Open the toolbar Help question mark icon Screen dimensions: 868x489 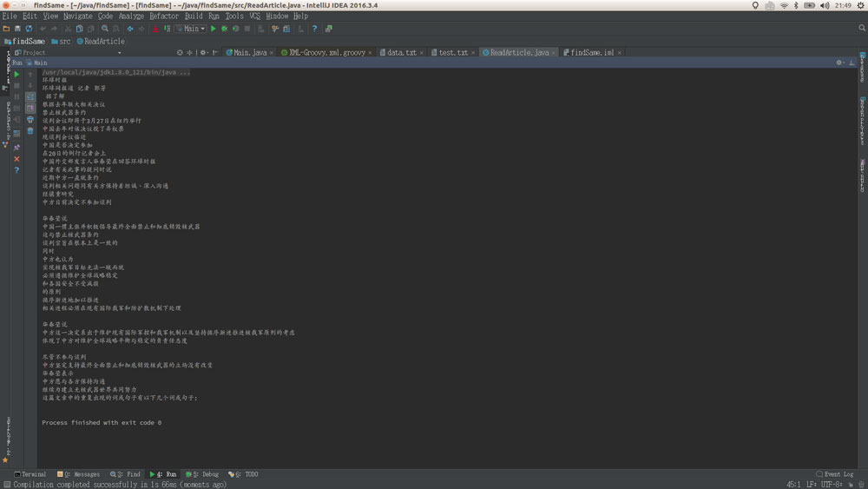(314, 29)
